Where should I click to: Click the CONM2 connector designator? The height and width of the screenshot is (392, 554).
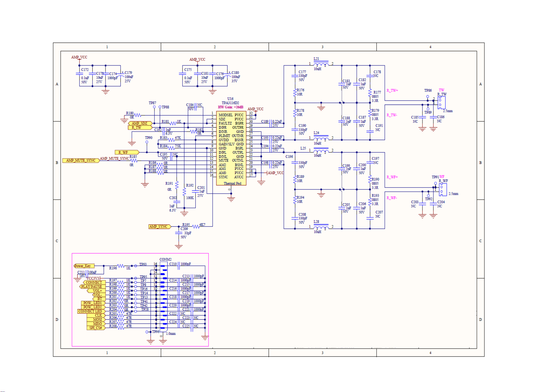pyautogui.click(x=165, y=259)
